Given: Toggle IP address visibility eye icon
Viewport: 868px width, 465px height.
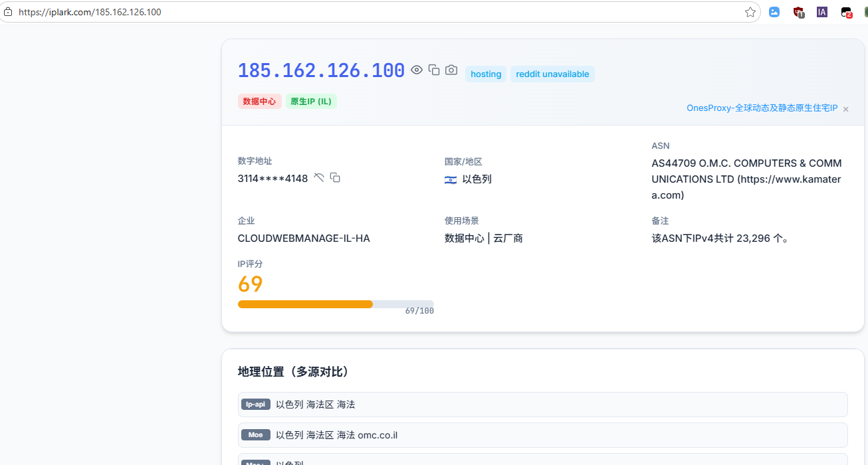Looking at the screenshot, I should coord(417,70).
